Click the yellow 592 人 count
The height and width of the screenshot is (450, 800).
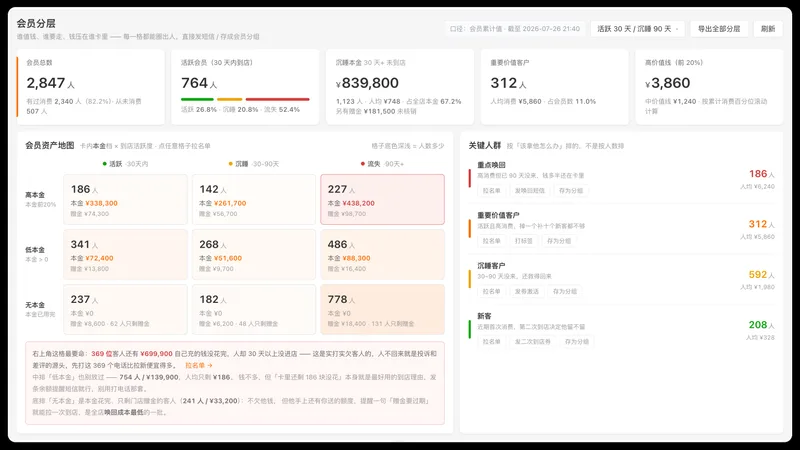[761, 274]
